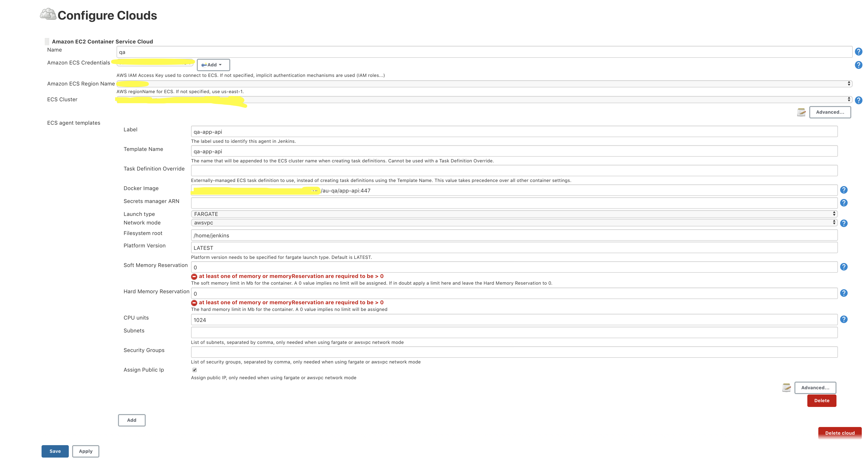Open help for Secrets manager ARN
The height and width of the screenshot is (459, 868).
(844, 203)
